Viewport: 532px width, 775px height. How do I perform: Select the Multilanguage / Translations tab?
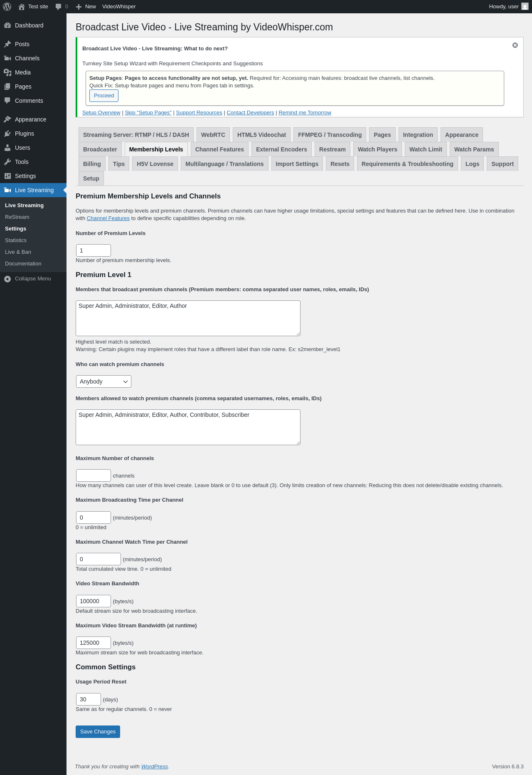point(224,164)
